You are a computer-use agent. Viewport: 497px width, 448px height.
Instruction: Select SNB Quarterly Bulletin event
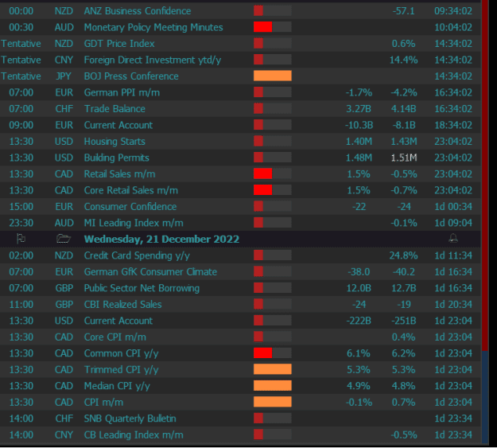click(x=130, y=419)
